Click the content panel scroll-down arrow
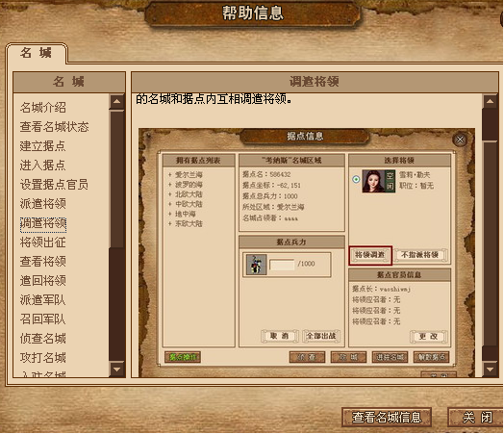504x434 pixels. 490,370
